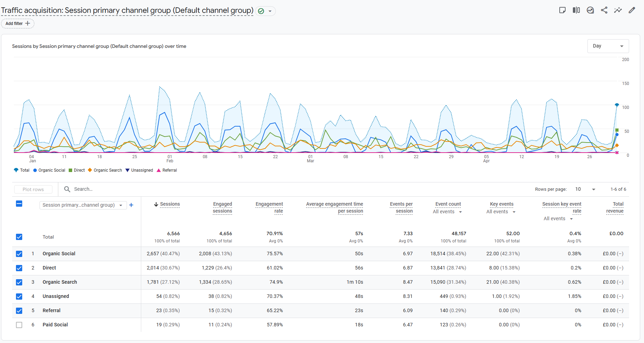The image size is (644, 343).
Task: Open the Insights sparkline icon
Action: click(618, 10)
